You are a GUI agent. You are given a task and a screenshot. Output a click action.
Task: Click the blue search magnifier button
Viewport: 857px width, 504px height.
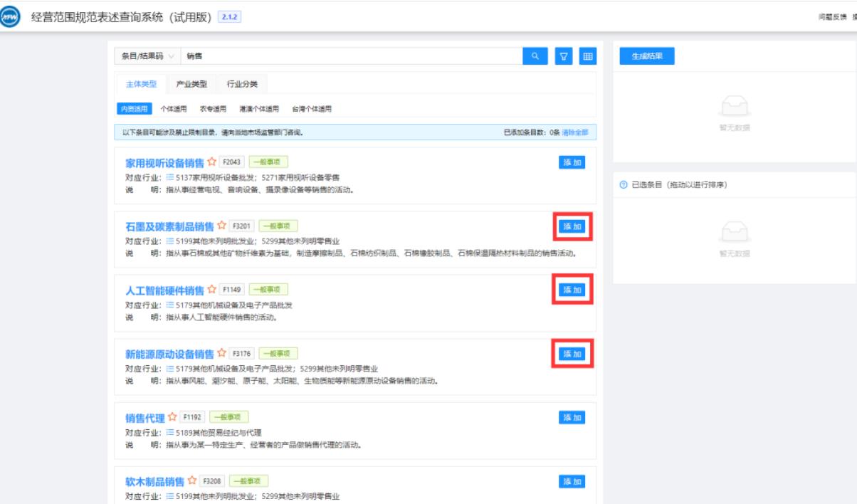[x=535, y=56]
